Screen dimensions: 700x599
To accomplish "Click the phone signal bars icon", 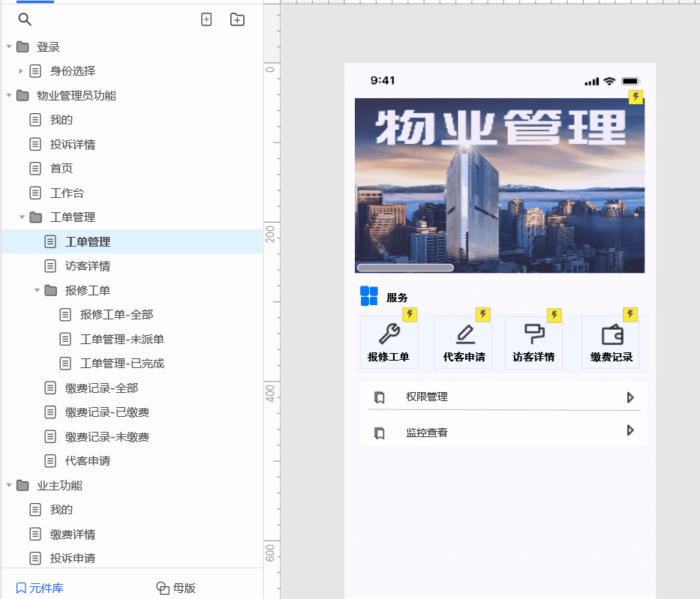I will [x=591, y=82].
